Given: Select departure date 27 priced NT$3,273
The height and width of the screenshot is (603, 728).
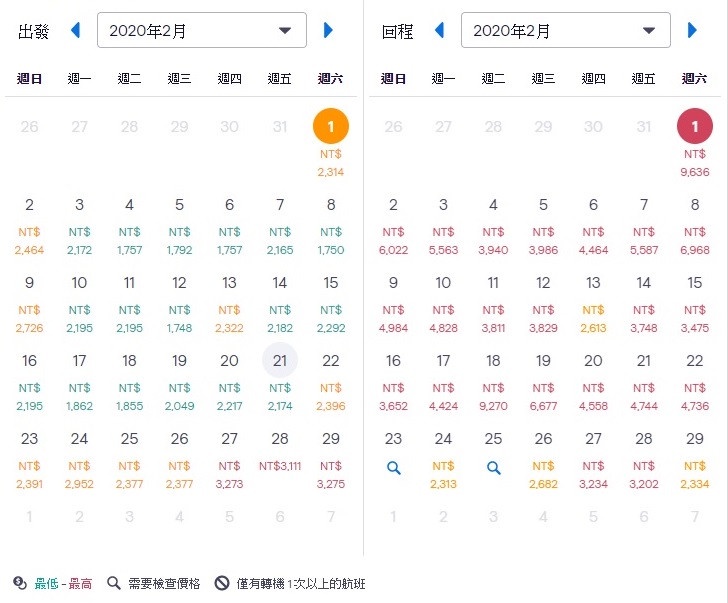Looking at the screenshot, I should [229, 460].
